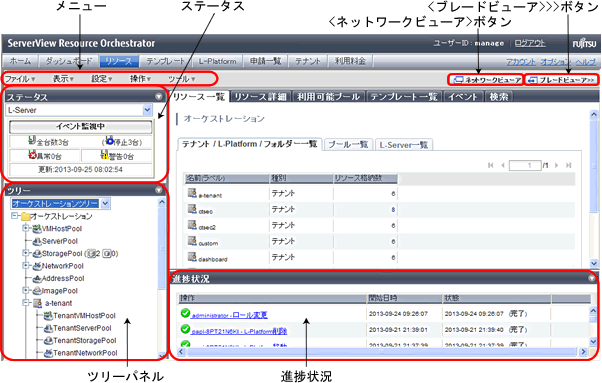Screen dimensions: 602x383
Task: Click the NetworkPool icon in tree
Action: 37,266
